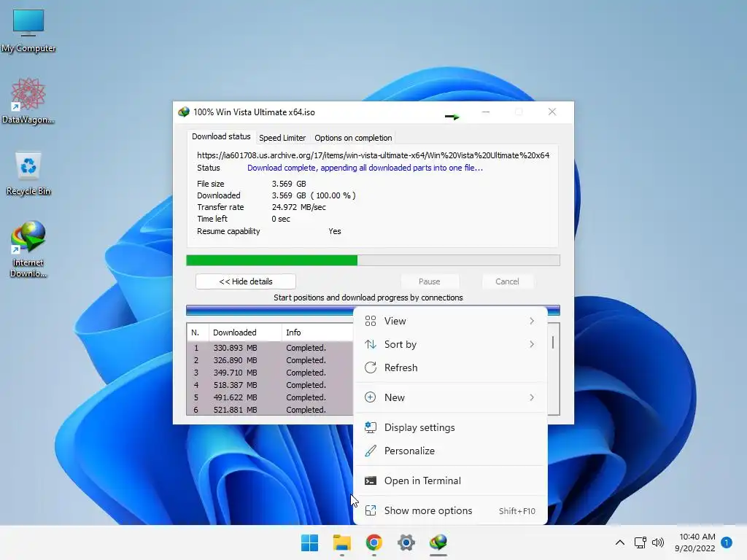Screen dimensions: 747x560
Task: Click the << Hide details button
Action: [246, 281]
